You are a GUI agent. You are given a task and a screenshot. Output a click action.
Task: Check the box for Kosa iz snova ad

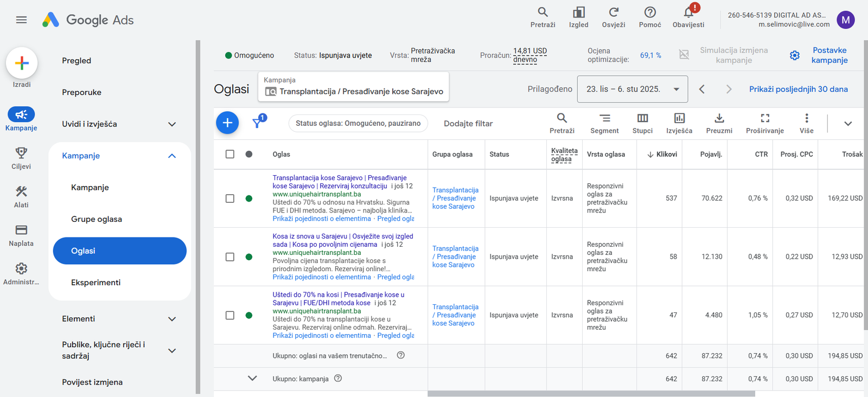pyautogui.click(x=230, y=257)
